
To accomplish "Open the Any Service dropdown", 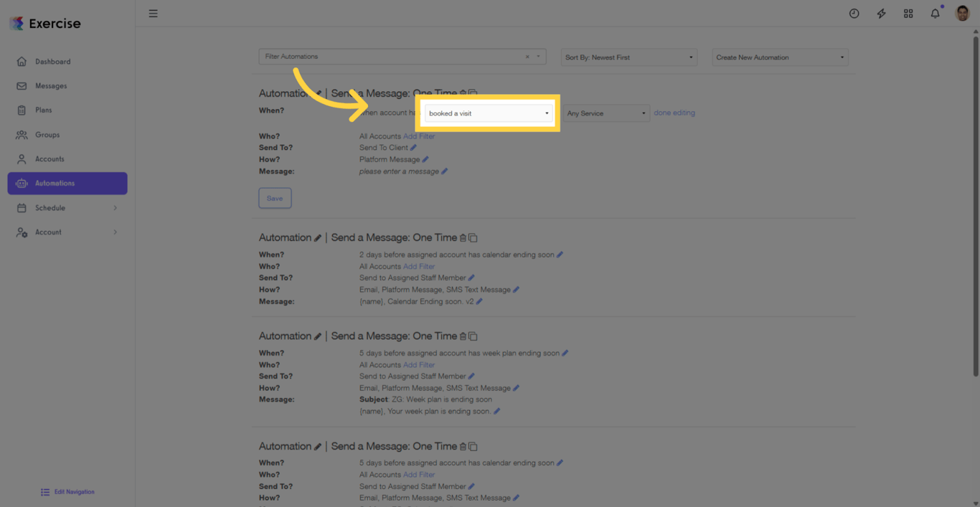I will coord(606,113).
